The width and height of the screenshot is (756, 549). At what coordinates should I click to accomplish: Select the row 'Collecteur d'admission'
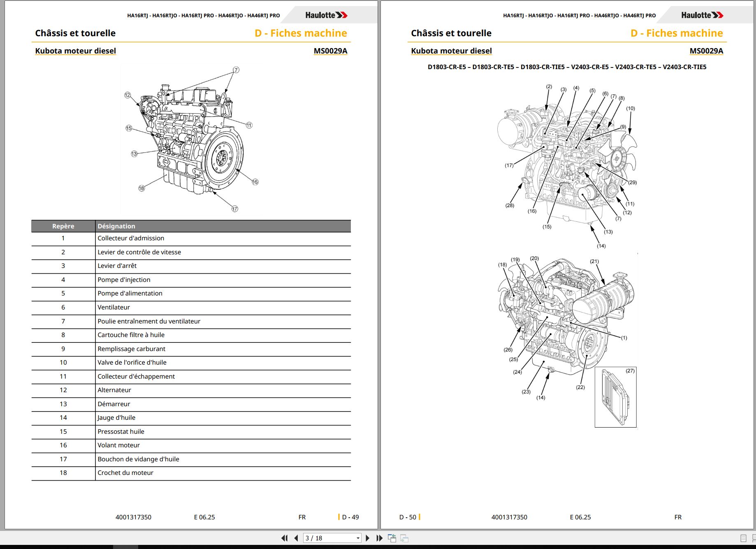click(x=191, y=238)
